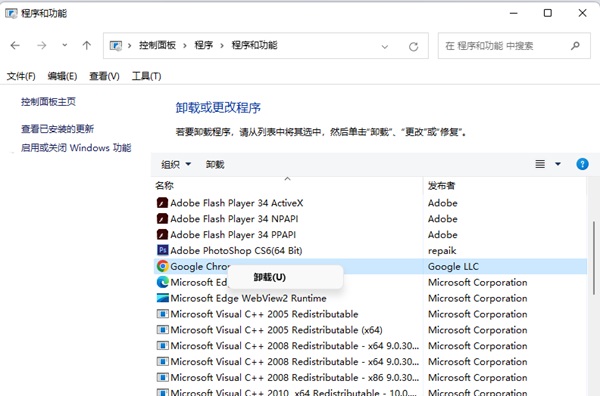Click the window title bar control panel icon

tap(11, 13)
